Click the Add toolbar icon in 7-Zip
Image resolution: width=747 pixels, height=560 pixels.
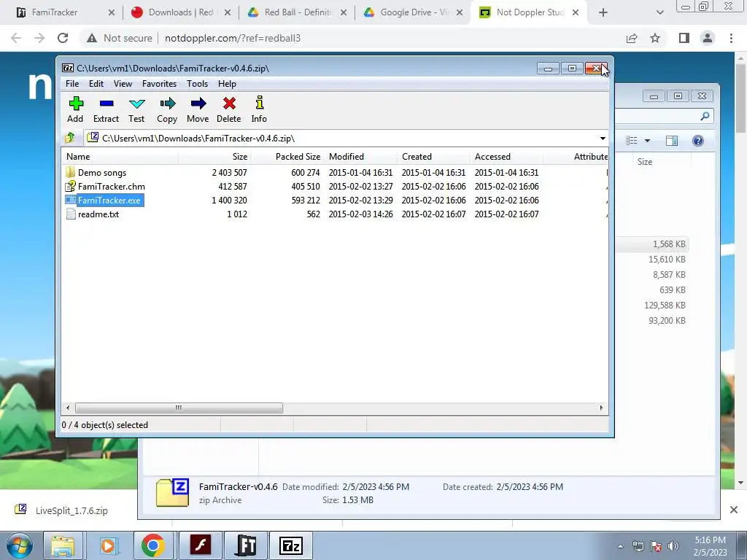[75, 109]
